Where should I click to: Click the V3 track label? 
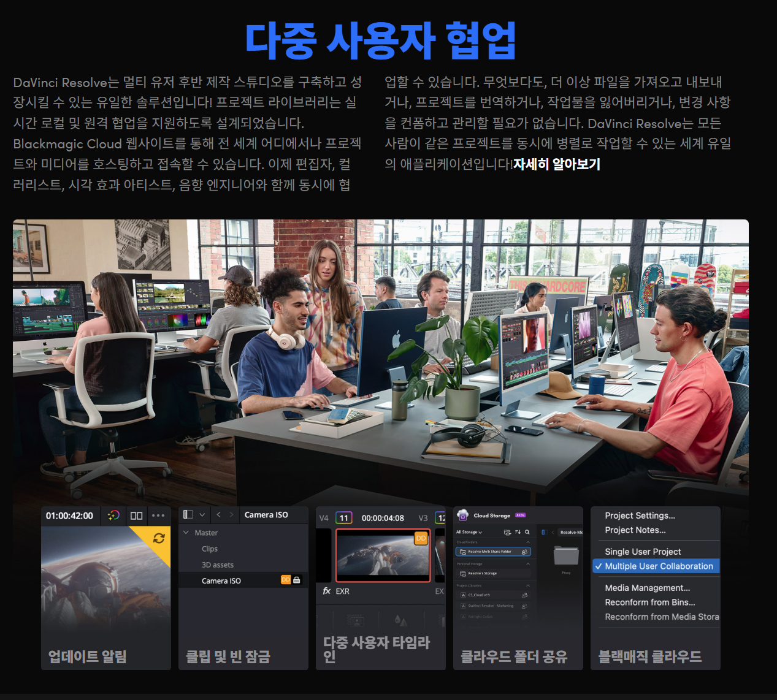(x=423, y=518)
